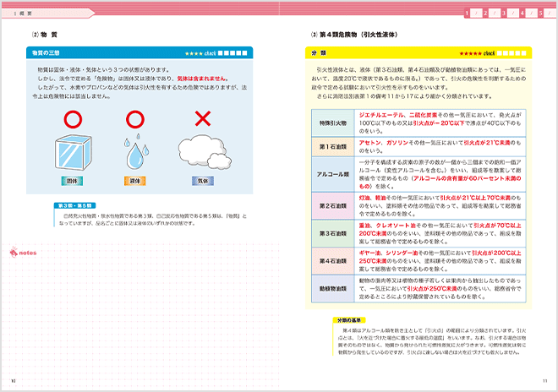
Task: Click page number 10
Action: [x=14, y=381]
